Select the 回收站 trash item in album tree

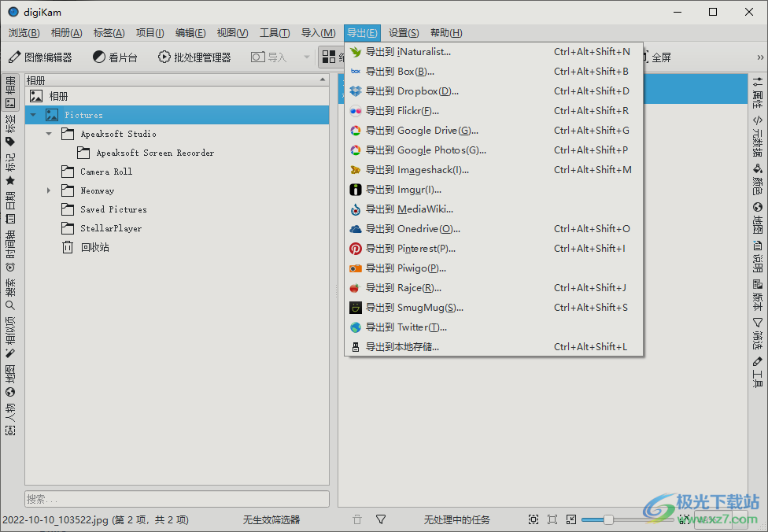(94, 247)
